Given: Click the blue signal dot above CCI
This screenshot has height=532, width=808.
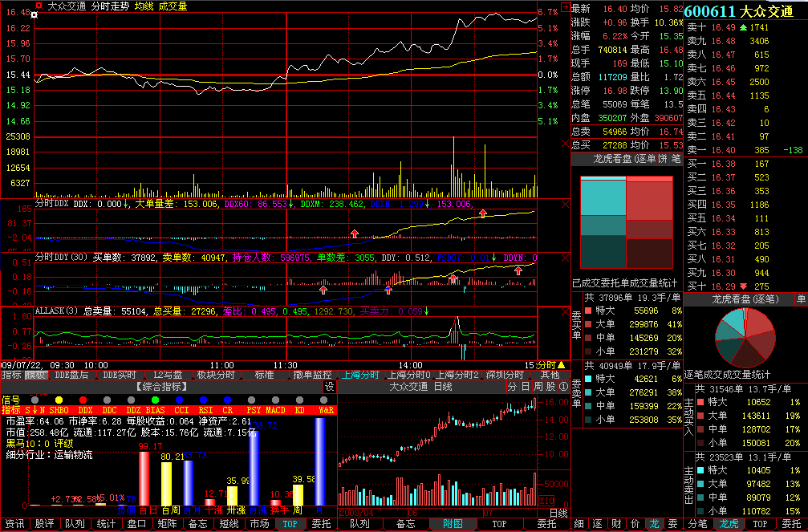Looking at the screenshot, I should click(179, 400).
